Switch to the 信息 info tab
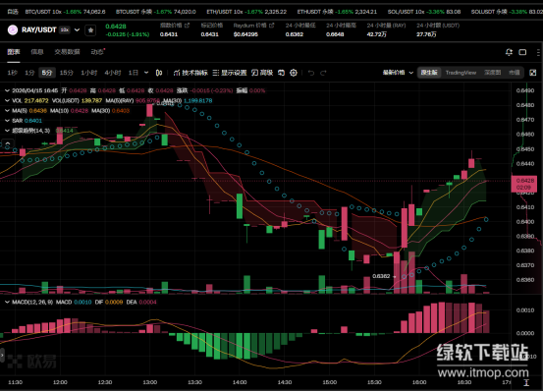The height and width of the screenshot is (392, 543). coord(37,52)
